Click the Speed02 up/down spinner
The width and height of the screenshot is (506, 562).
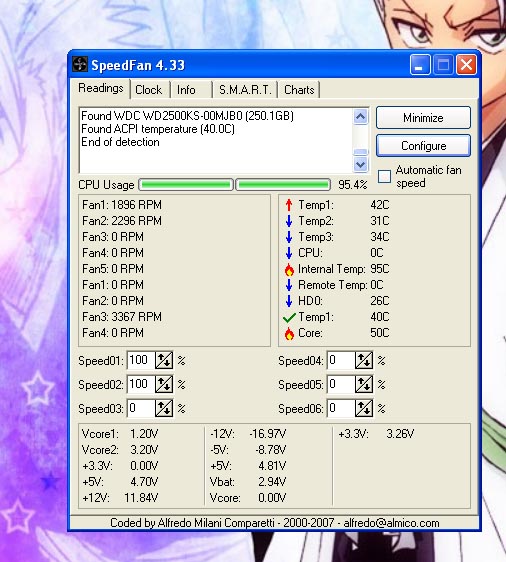(x=164, y=384)
